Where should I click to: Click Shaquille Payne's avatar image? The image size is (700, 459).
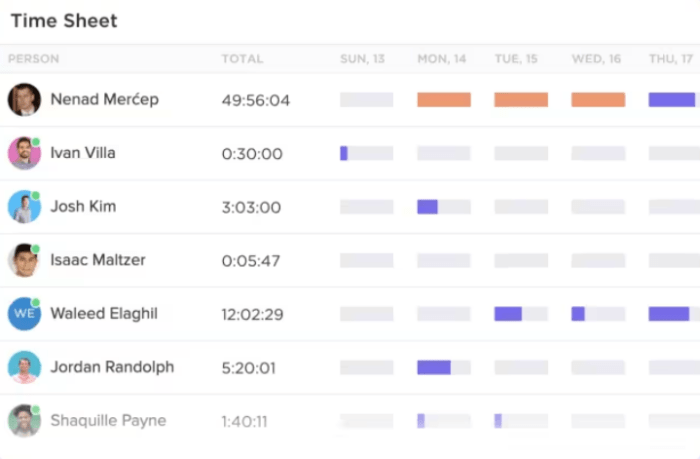click(24, 421)
